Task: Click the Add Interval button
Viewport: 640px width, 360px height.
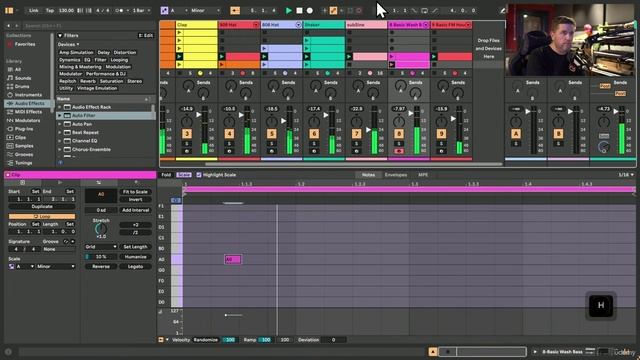Action: coord(135,210)
